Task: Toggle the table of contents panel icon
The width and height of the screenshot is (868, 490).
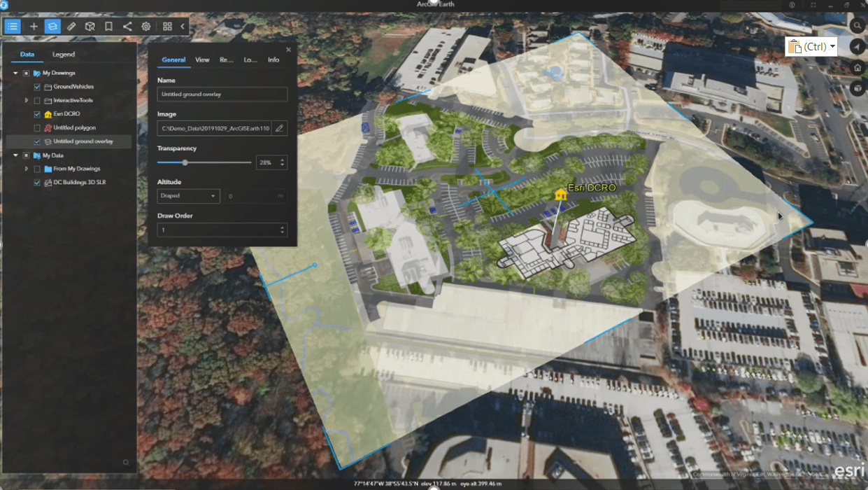Action: [13, 26]
